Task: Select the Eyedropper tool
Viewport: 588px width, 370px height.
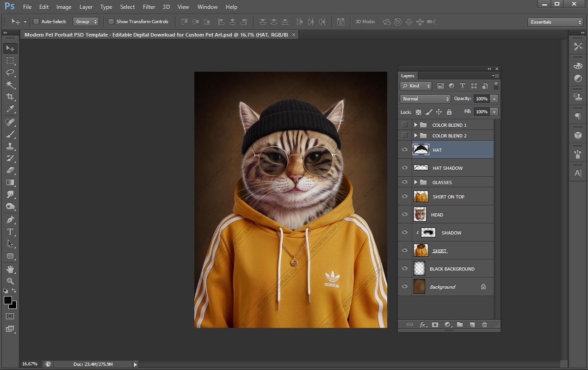Action: (x=10, y=109)
